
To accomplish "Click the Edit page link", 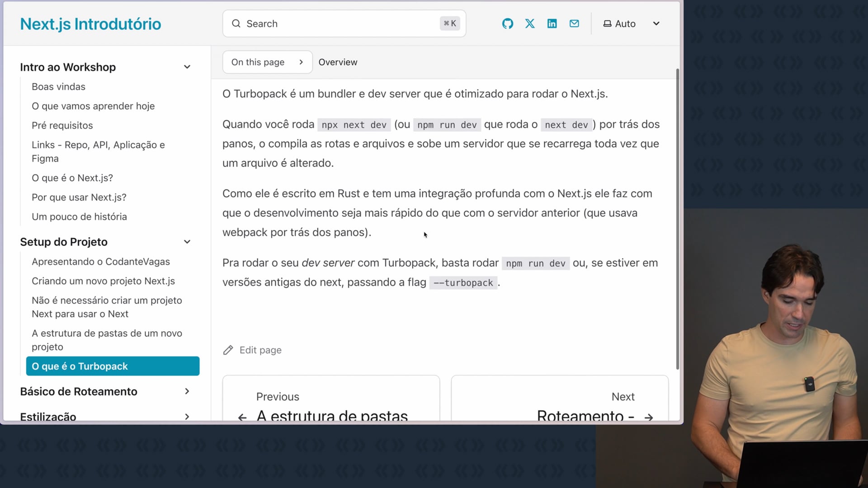I will point(260,350).
